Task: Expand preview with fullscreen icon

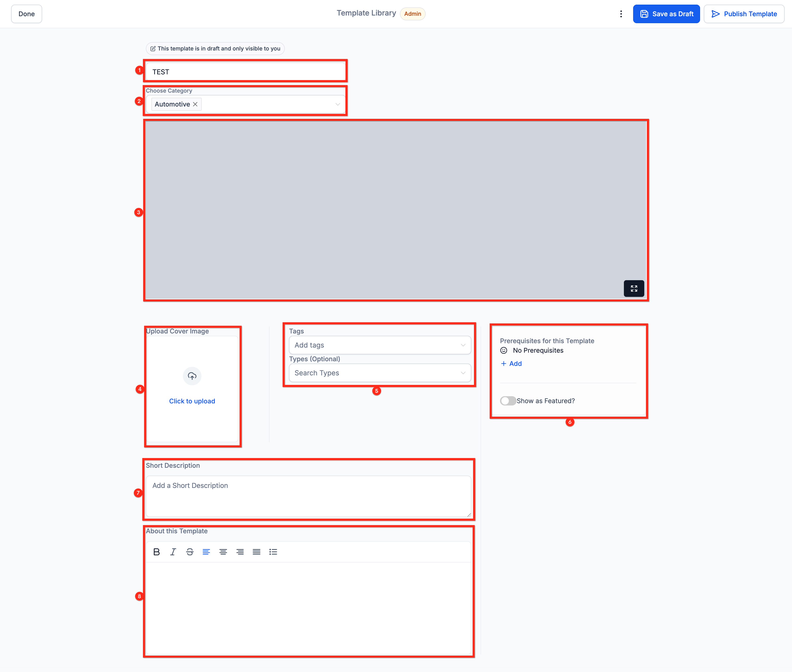Action: pyautogui.click(x=634, y=288)
